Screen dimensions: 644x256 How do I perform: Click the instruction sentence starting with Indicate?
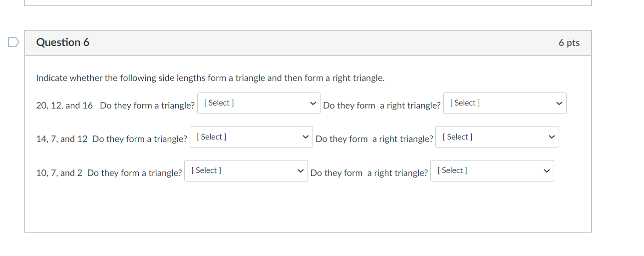click(210, 78)
